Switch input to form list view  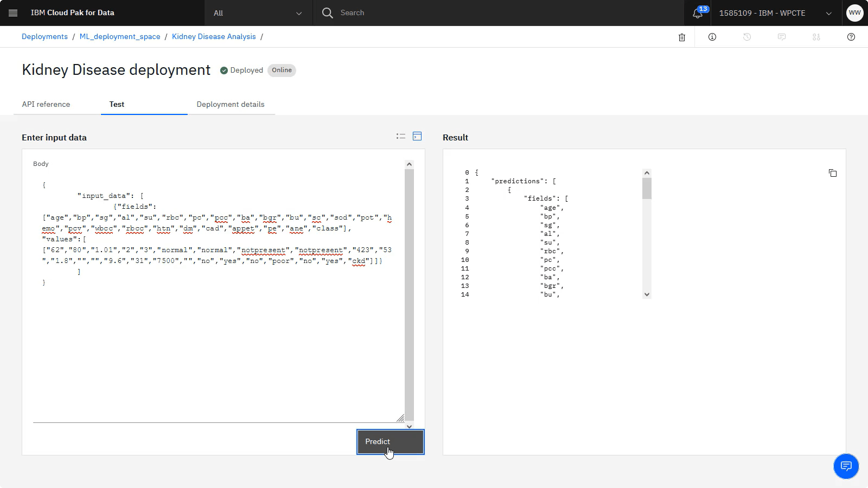point(401,136)
